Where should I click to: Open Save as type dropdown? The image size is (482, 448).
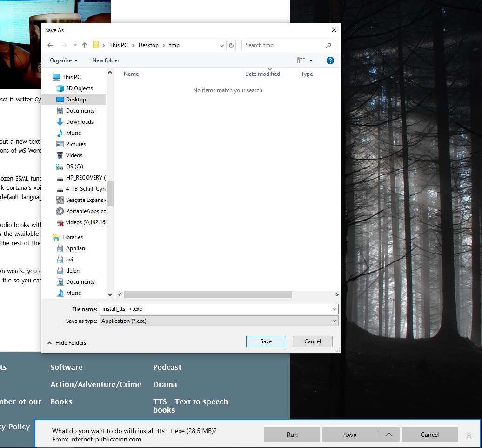point(219,321)
